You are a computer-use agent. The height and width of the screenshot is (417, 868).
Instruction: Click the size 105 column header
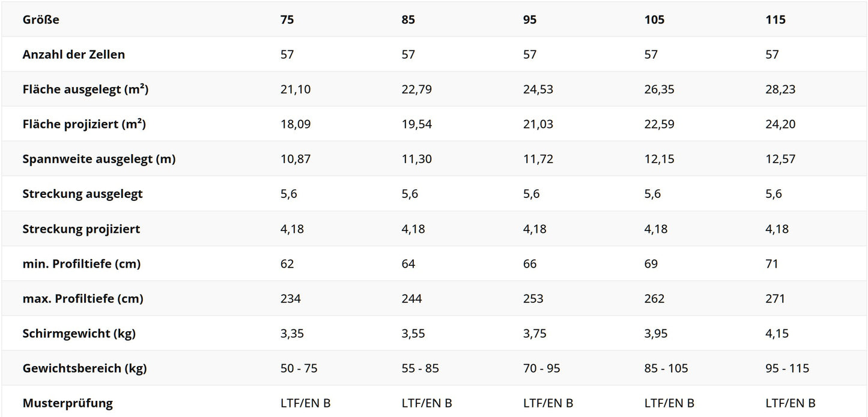655,20
